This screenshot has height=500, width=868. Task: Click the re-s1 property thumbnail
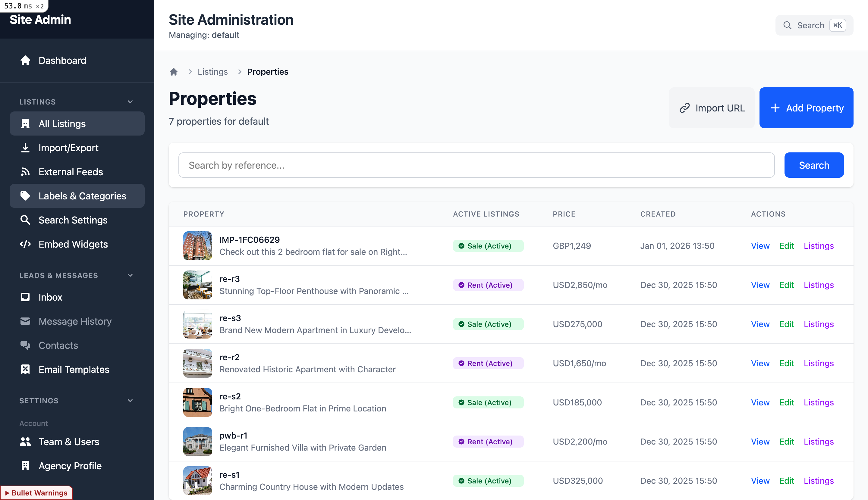click(x=197, y=480)
